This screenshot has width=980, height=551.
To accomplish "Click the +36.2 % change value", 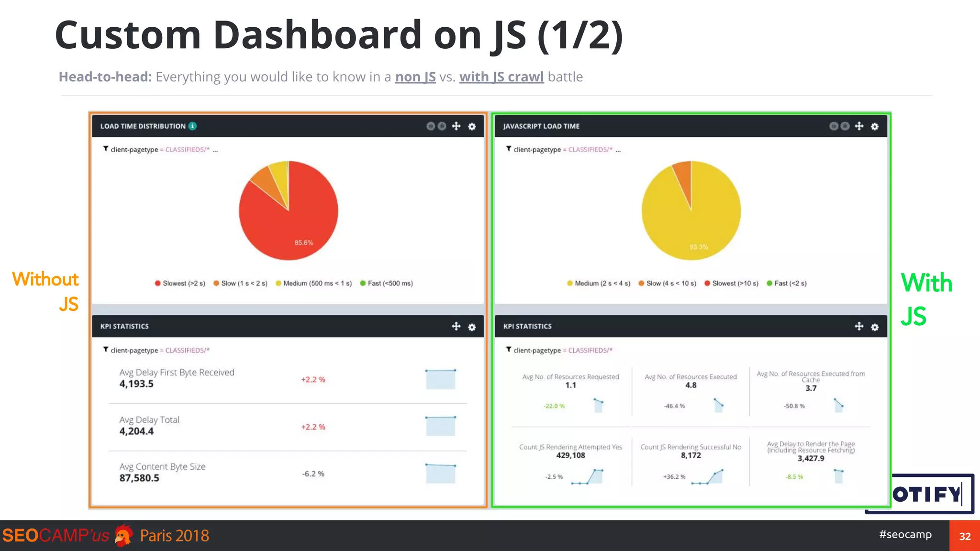I will pyautogui.click(x=674, y=477).
